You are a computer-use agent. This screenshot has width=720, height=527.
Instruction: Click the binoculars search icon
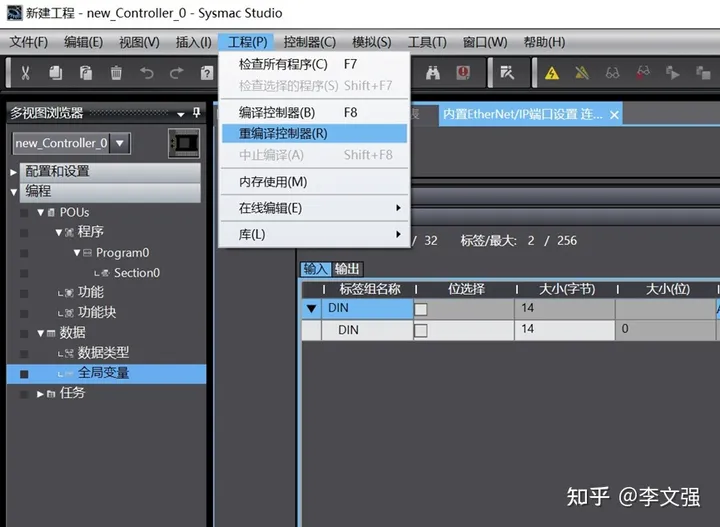click(433, 73)
